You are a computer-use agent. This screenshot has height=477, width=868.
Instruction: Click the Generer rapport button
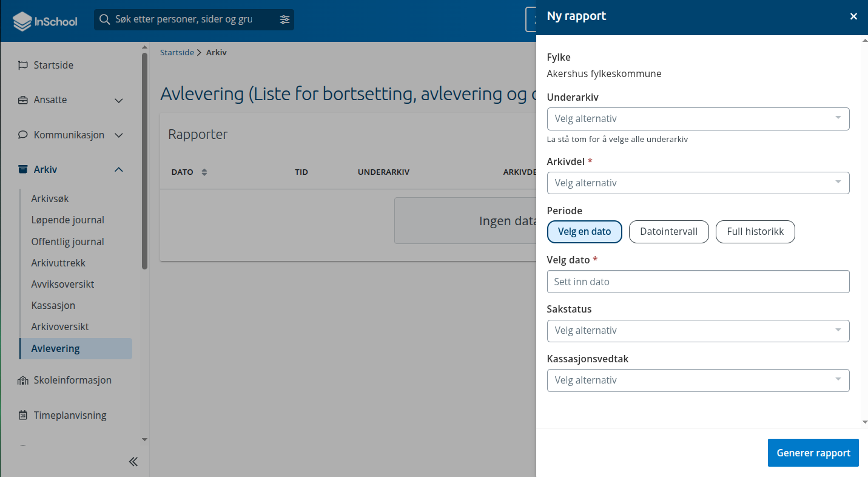click(x=813, y=453)
